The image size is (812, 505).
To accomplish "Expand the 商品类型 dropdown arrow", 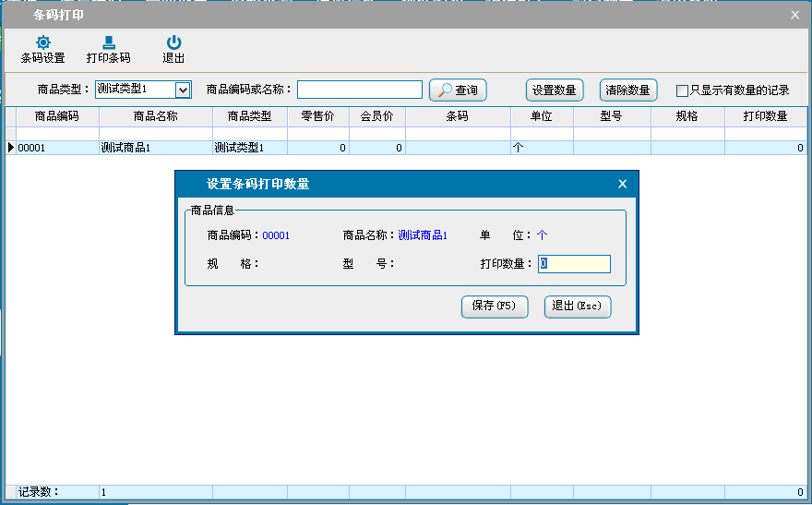I will point(183,90).
